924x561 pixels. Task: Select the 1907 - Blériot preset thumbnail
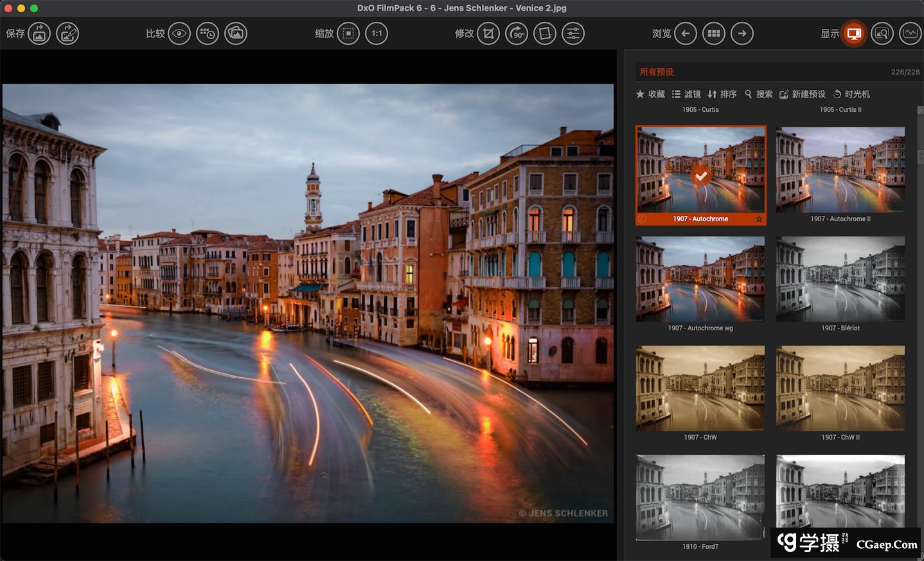[840, 279]
